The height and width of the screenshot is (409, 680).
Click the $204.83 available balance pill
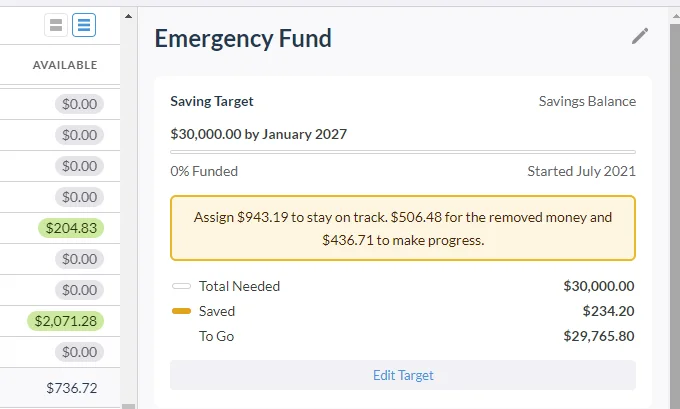click(x=71, y=228)
